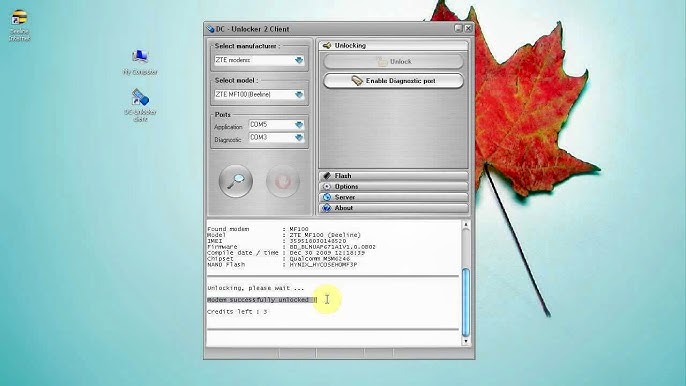Click the Unlock button
This screenshot has height=386, width=686.
393,61
